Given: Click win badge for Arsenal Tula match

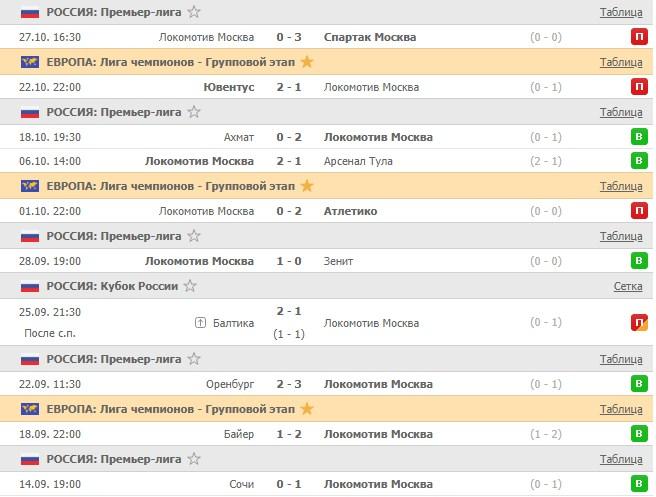Looking at the screenshot, I should (x=639, y=161).
